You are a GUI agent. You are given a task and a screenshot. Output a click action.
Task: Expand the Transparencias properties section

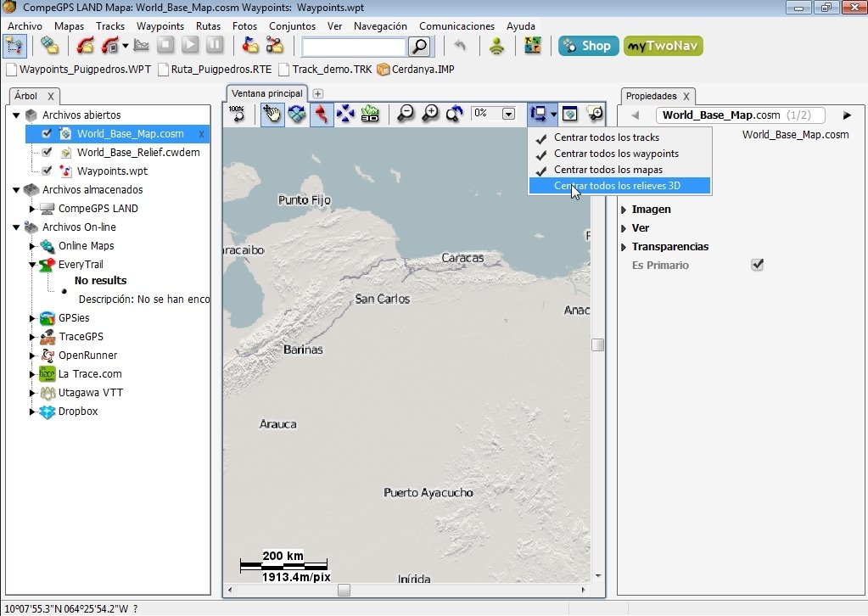624,247
